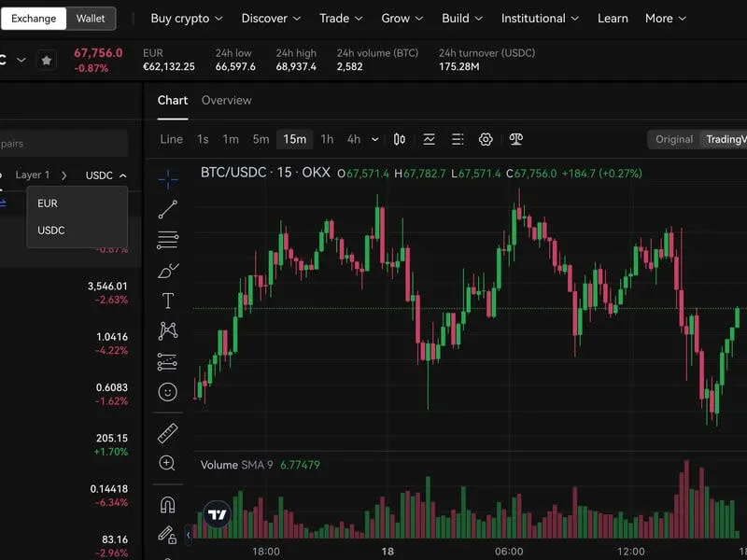
Task: Switch to the Overview tab
Action: pyautogui.click(x=227, y=100)
